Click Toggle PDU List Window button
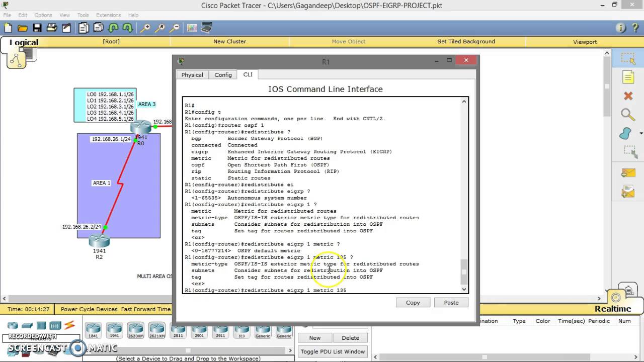644x362 pixels. pos(333,351)
